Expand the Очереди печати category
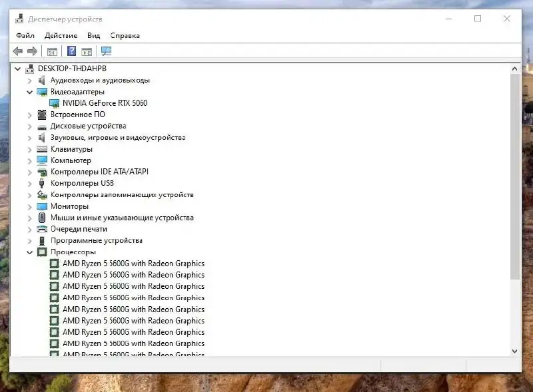The width and height of the screenshot is (533, 392). coord(29,230)
